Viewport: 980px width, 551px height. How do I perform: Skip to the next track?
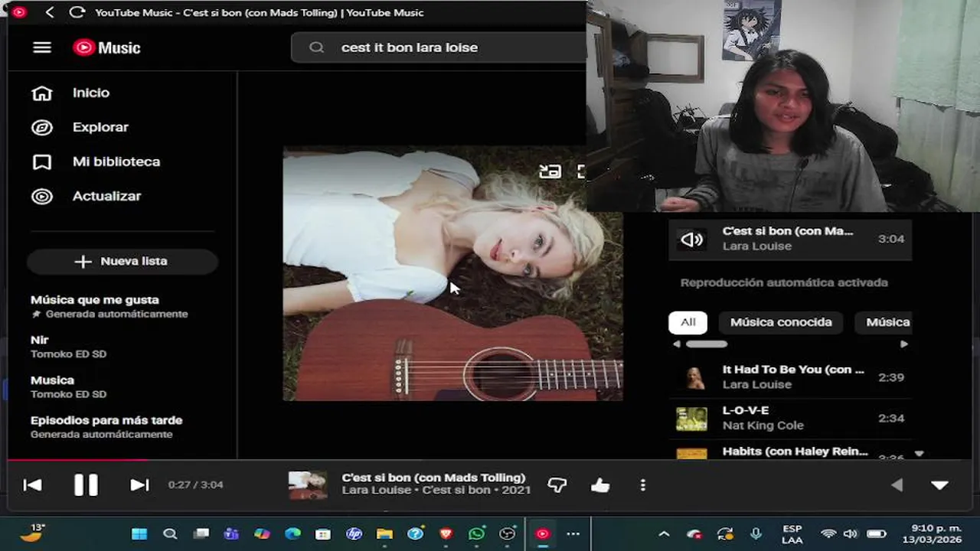click(x=139, y=484)
